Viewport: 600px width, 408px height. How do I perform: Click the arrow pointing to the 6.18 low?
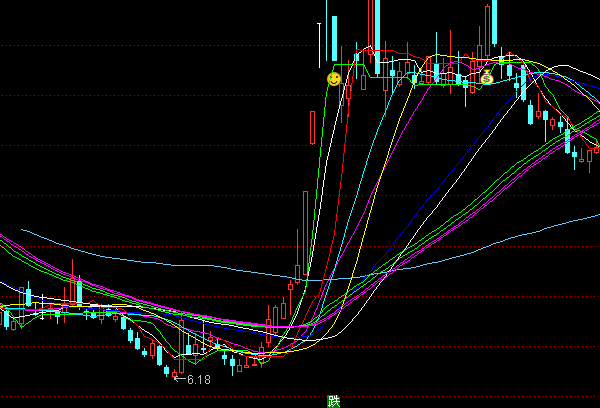179,379
